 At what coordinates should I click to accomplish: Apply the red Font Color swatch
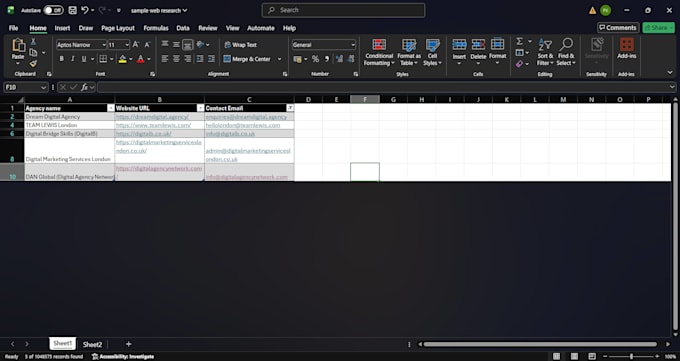tap(141, 59)
